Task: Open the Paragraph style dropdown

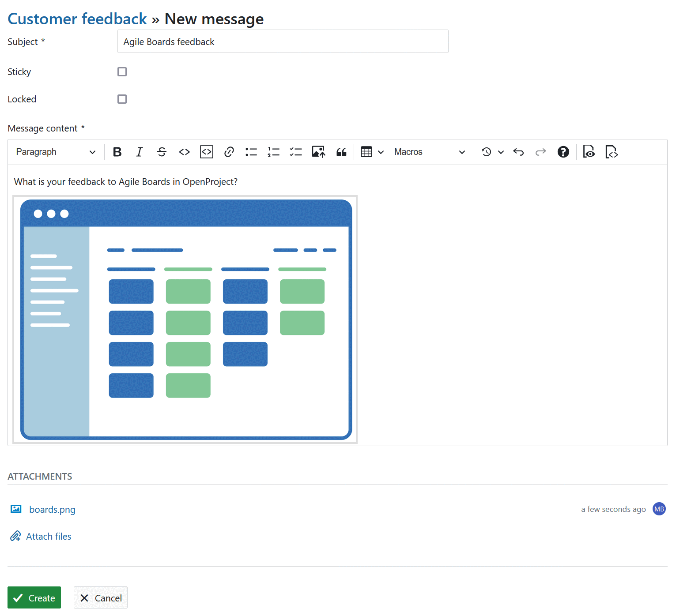Action: click(x=55, y=152)
